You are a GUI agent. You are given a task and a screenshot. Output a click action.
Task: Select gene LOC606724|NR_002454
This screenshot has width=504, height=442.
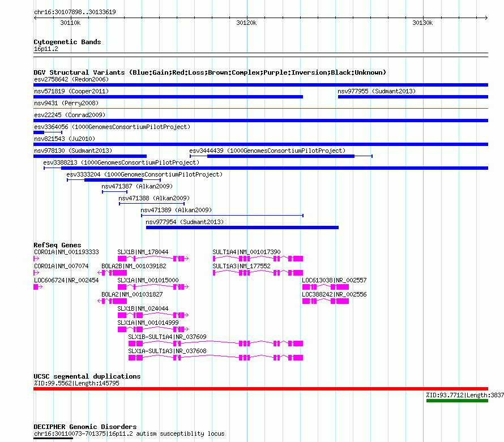(66, 280)
